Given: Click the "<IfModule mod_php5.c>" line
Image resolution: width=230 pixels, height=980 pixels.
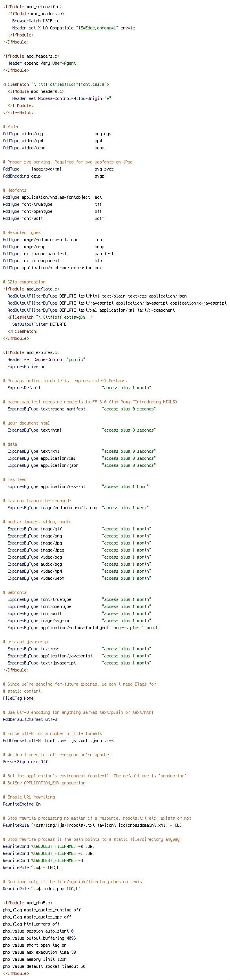Looking at the screenshot, I should (27, 903).
